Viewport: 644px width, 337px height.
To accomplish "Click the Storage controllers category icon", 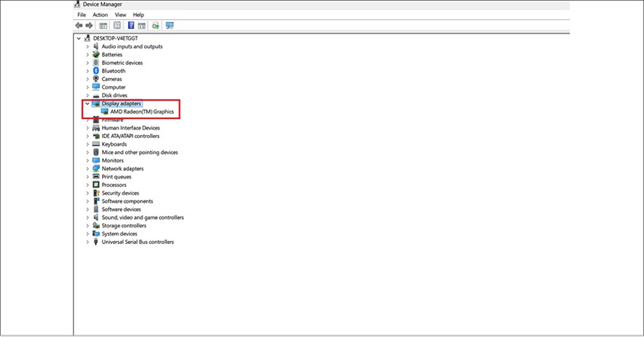I will coord(96,226).
